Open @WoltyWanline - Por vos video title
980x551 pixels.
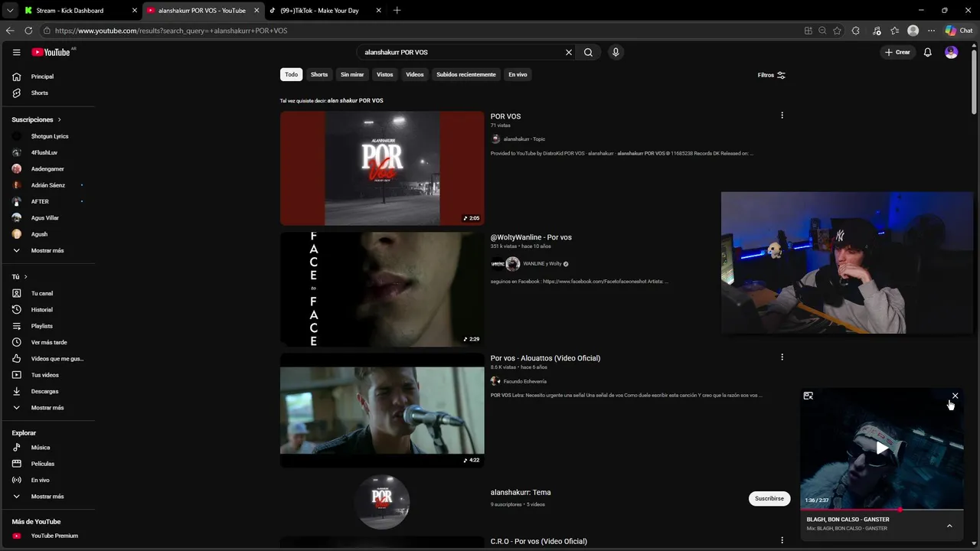point(531,237)
